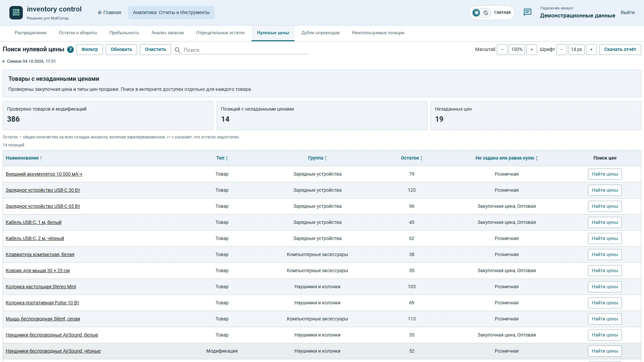Sort table by Наименование column
Screen dimensions: 644x362
(24, 158)
